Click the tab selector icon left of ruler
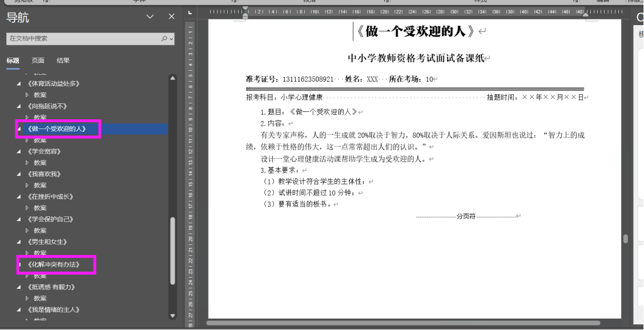 (x=190, y=12)
